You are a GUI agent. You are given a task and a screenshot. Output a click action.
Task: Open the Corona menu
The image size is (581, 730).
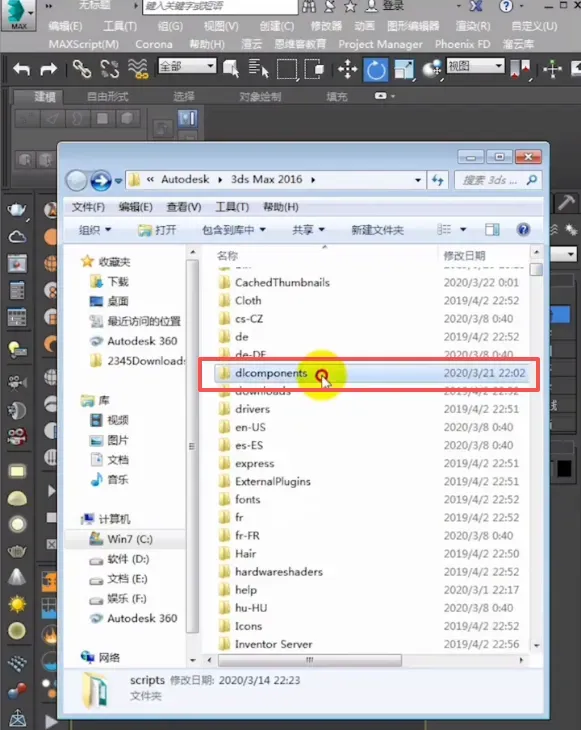(x=154, y=44)
